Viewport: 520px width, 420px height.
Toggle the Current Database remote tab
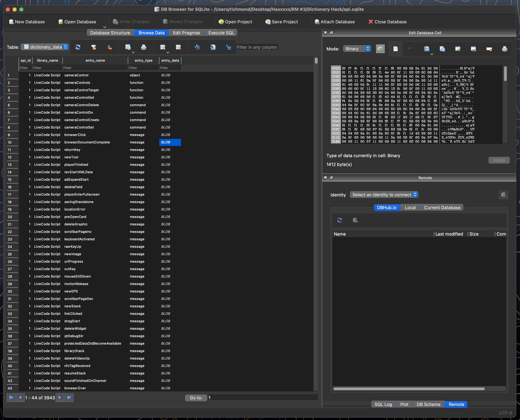pyautogui.click(x=442, y=207)
